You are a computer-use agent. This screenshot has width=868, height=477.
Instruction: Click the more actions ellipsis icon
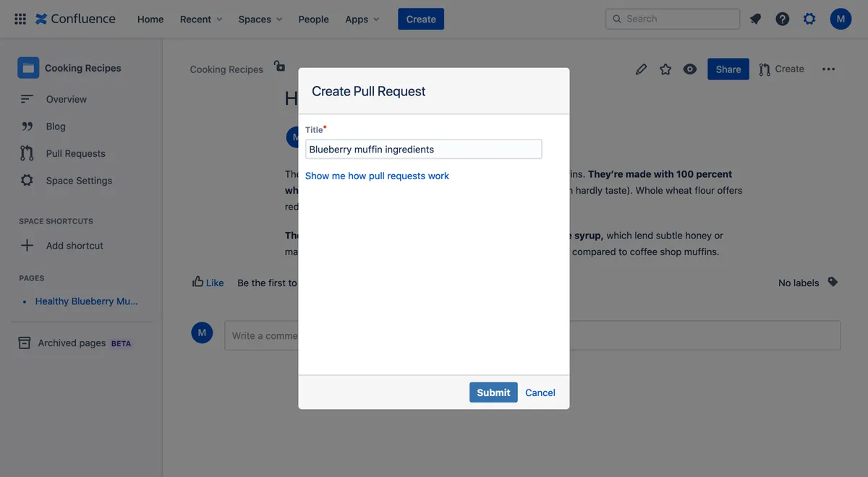[829, 69]
